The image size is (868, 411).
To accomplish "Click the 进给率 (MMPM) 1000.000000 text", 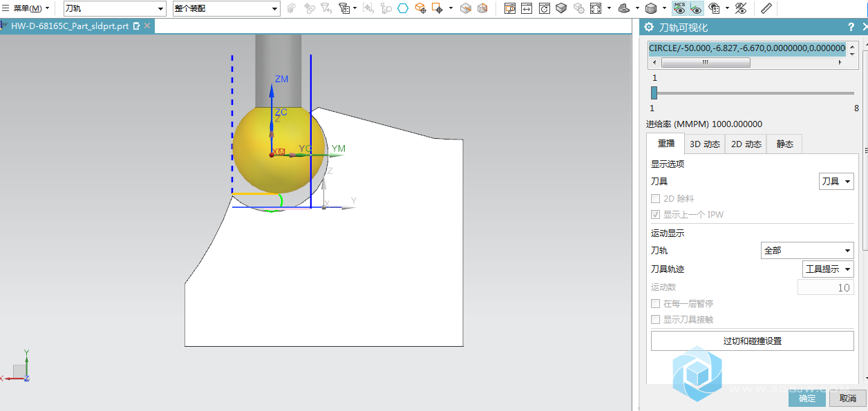I will (x=704, y=124).
